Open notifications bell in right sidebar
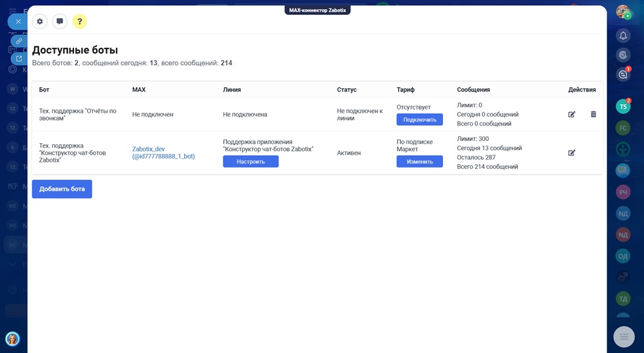 (x=623, y=36)
